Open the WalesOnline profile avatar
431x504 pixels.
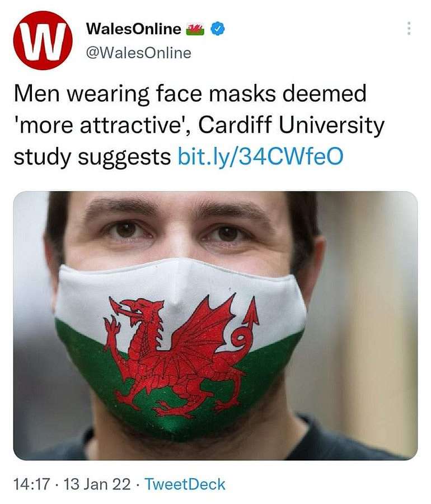[43, 40]
